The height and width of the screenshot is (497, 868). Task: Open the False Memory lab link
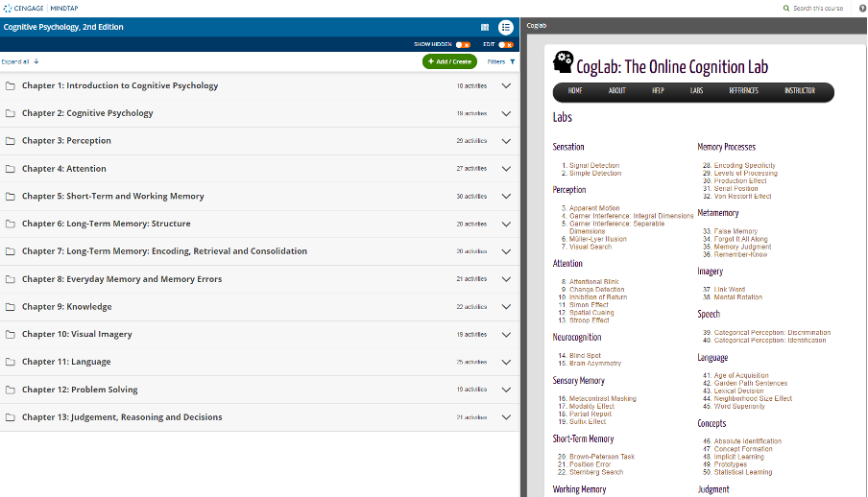point(735,231)
